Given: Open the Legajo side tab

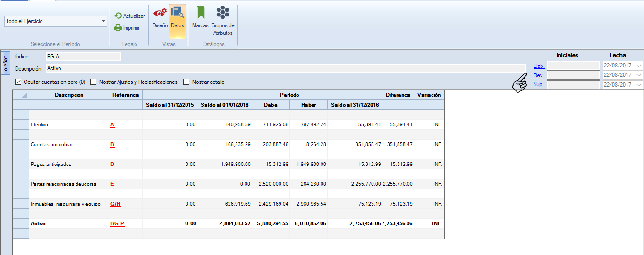Looking at the screenshot, I should pyautogui.click(x=6, y=63).
